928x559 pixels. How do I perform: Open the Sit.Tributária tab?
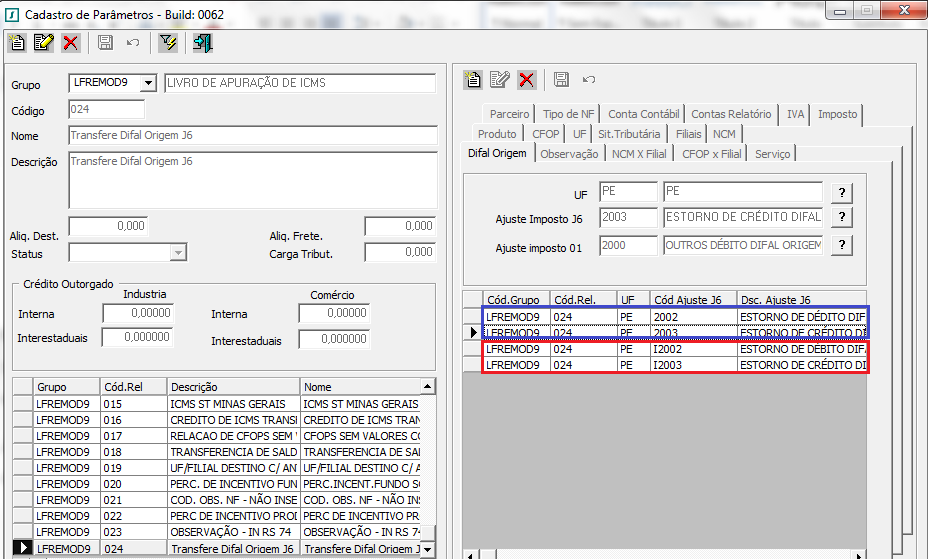pyautogui.click(x=629, y=134)
